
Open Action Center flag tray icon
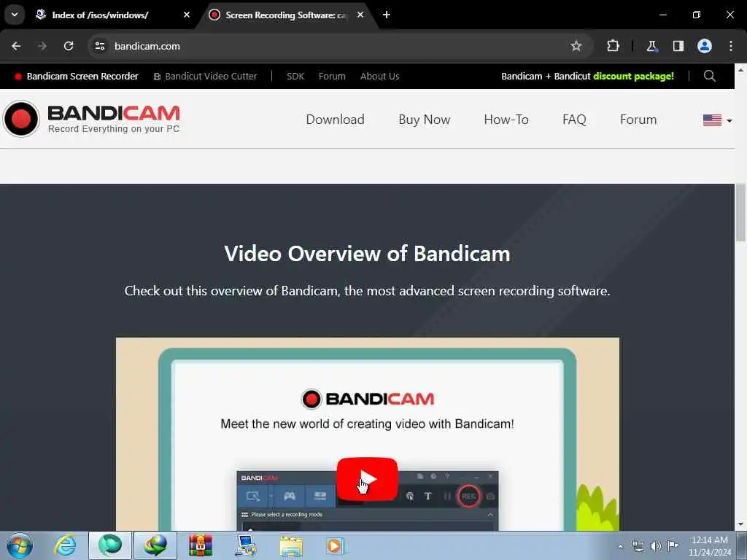(x=673, y=545)
